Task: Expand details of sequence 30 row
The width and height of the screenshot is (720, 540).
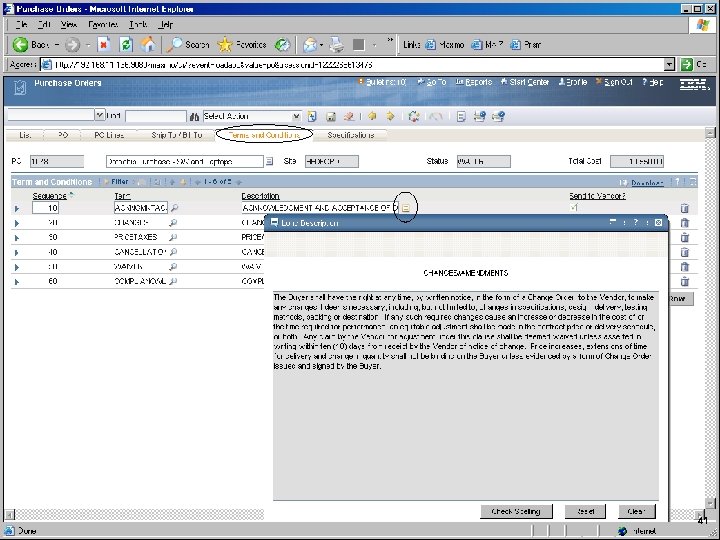Action: 17,238
